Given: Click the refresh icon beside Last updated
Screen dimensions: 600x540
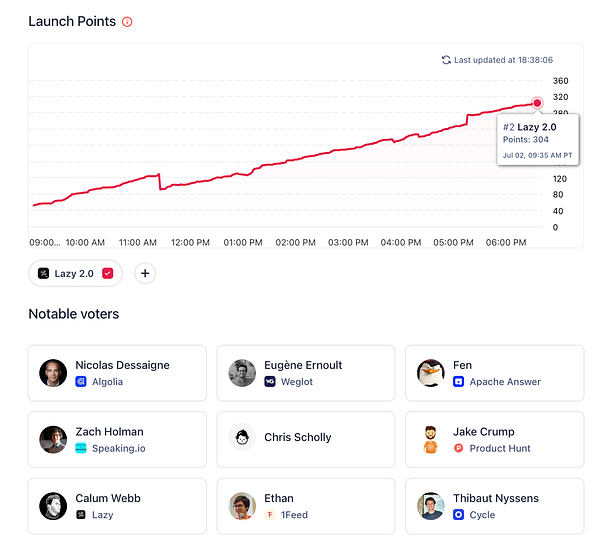Looking at the screenshot, I should 446,60.
